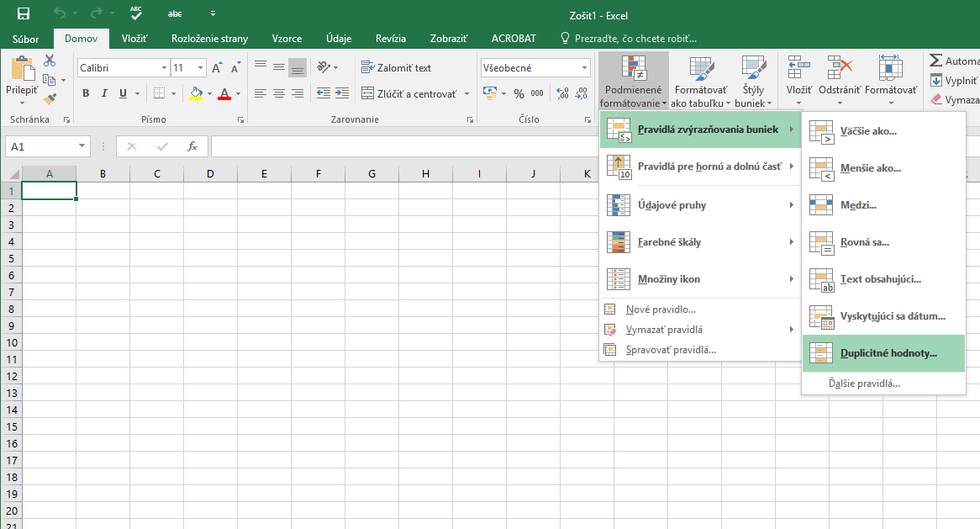
Task: Click the insert function fx icon
Action: pyautogui.click(x=192, y=146)
